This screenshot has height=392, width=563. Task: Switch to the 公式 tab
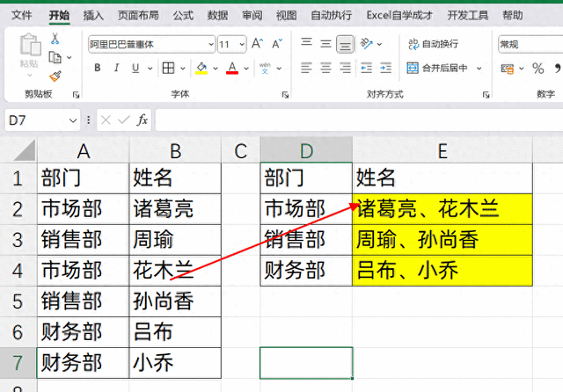point(183,15)
